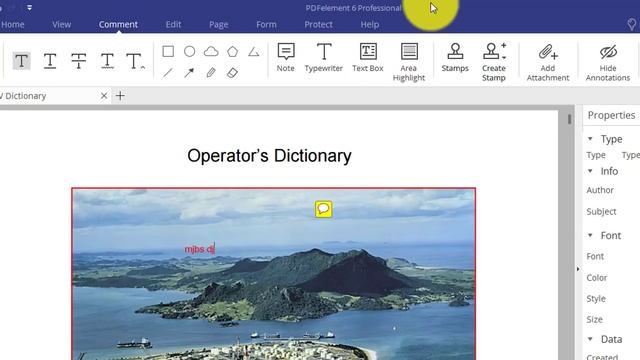Click the 'Color' label in Properties
This screenshot has width=640, height=360.
pyautogui.click(x=597, y=278)
